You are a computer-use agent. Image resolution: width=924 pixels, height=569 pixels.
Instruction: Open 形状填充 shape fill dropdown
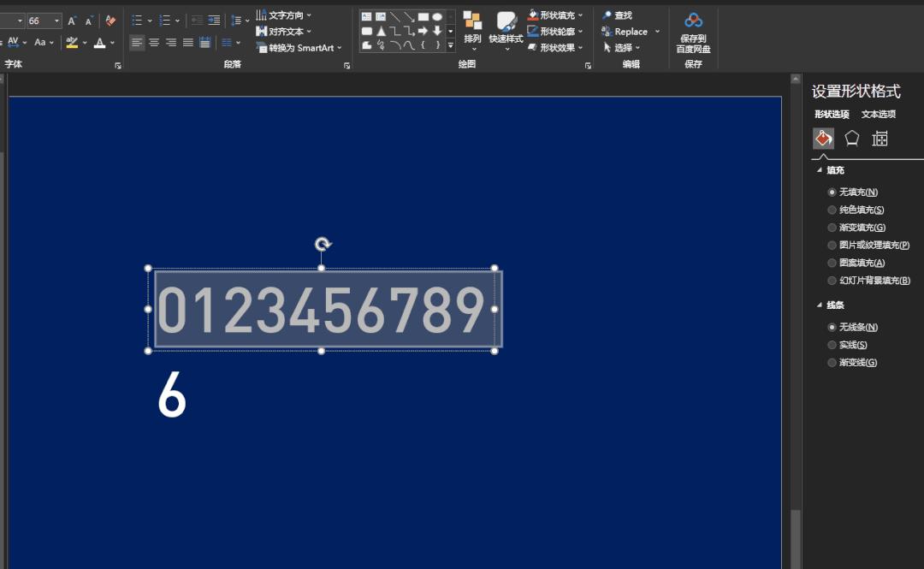555,15
